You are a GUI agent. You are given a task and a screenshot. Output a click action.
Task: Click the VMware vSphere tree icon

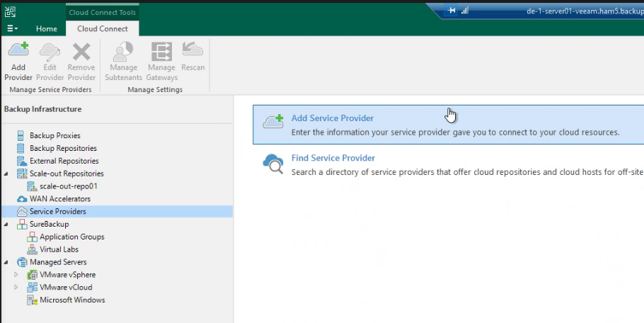[32, 275]
